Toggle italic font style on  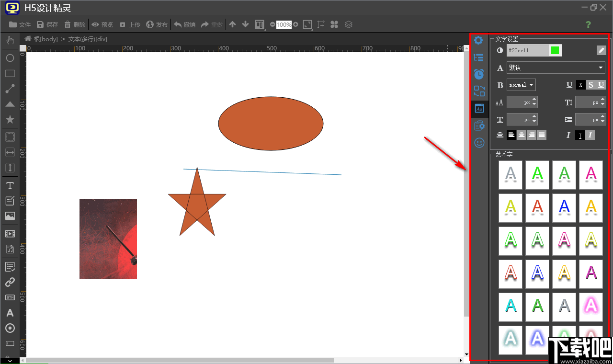tap(590, 136)
